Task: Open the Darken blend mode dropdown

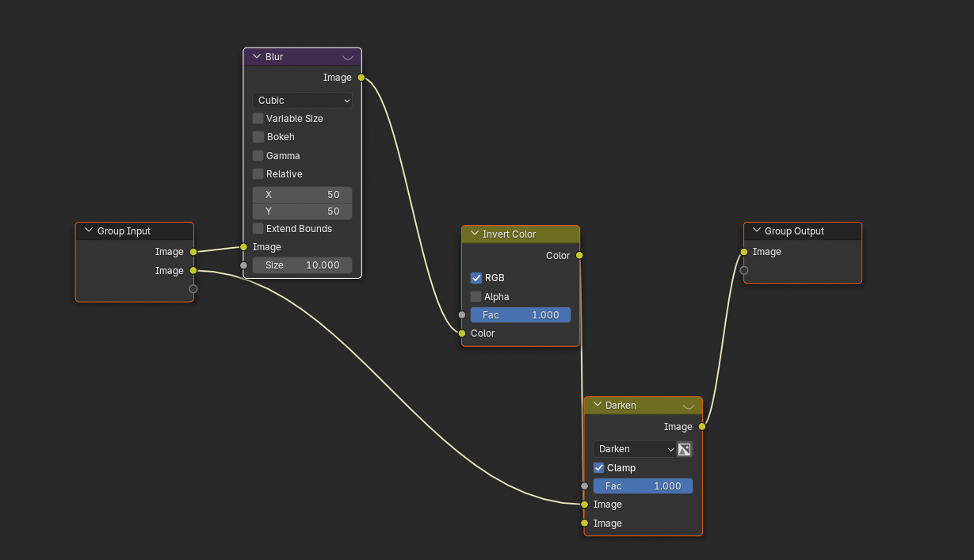Action: point(634,449)
